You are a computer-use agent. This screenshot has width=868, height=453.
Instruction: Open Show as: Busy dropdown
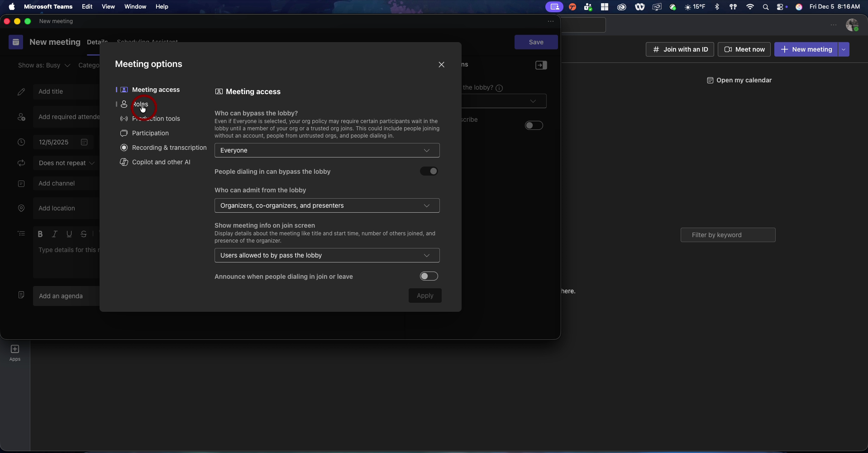point(44,66)
